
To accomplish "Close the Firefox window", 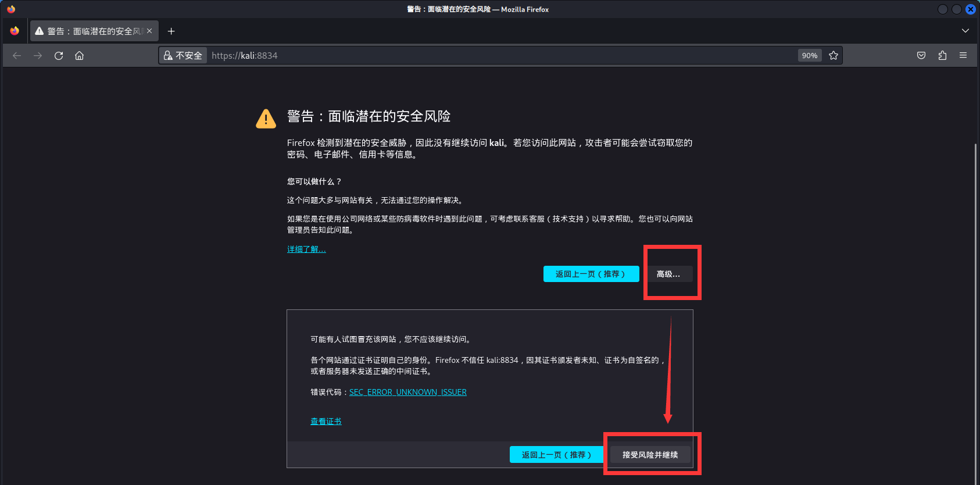I will point(971,9).
